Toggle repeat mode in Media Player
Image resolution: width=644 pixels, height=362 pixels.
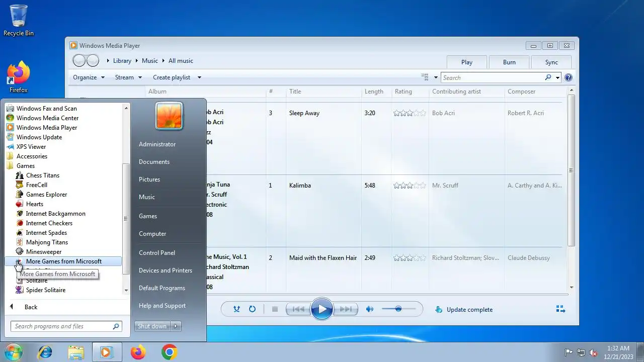click(x=252, y=309)
